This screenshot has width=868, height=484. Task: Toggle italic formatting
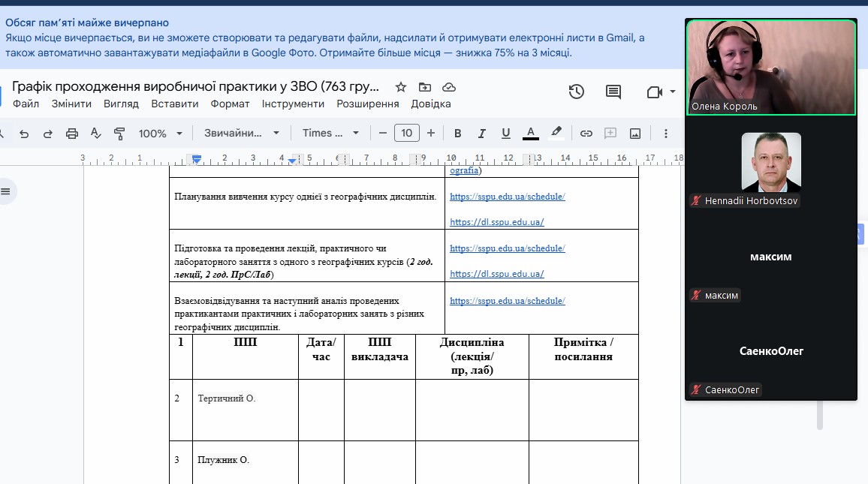tap(482, 134)
